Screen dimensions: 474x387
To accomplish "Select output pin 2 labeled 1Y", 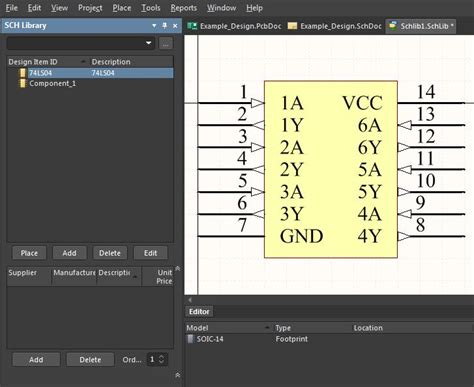I will click(231, 125).
